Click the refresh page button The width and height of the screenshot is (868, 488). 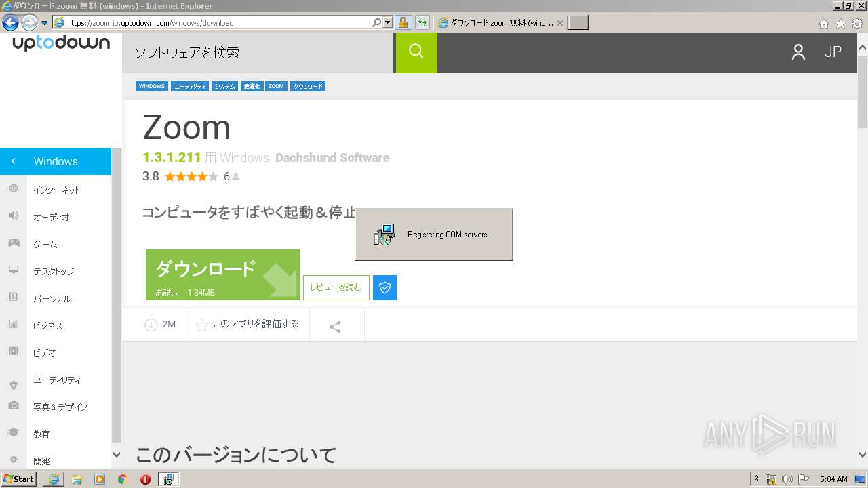422,22
